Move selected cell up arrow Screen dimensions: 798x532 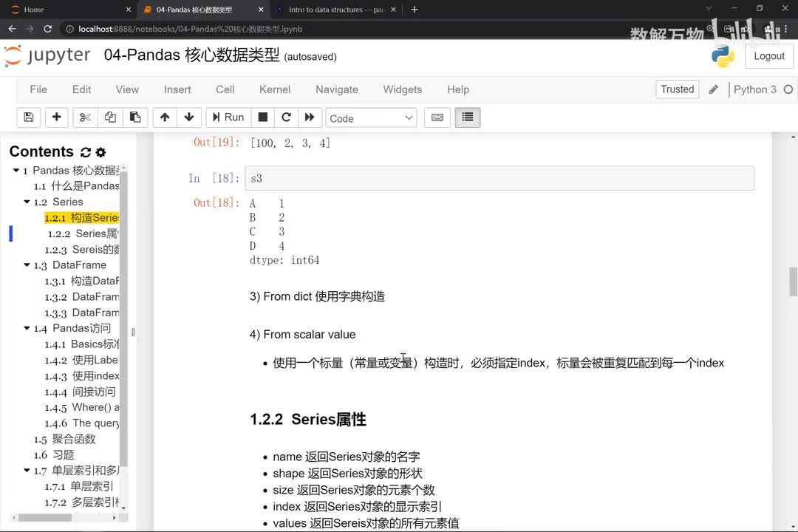click(164, 117)
